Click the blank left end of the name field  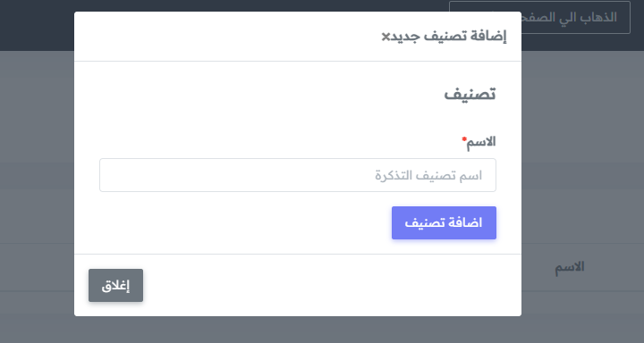tap(165, 175)
